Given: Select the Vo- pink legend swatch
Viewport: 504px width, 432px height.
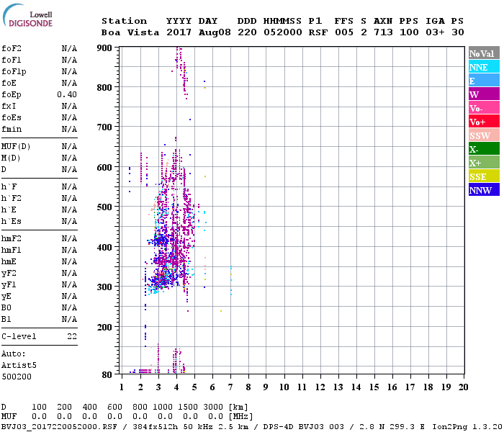Looking at the screenshot, I should (484, 108).
